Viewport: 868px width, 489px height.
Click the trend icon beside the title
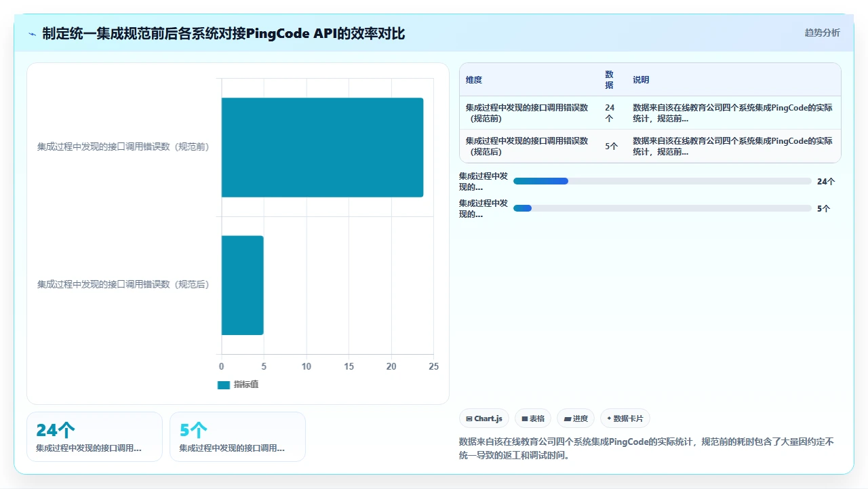[x=33, y=33]
